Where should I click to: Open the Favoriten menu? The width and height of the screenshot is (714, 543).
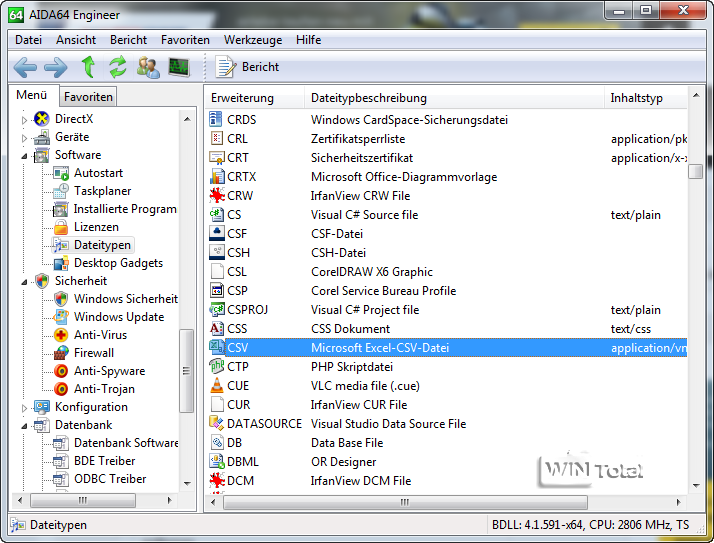[185, 40]
